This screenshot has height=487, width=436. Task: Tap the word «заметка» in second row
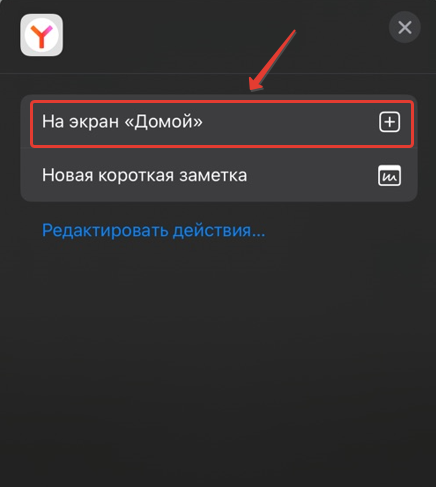213,175
